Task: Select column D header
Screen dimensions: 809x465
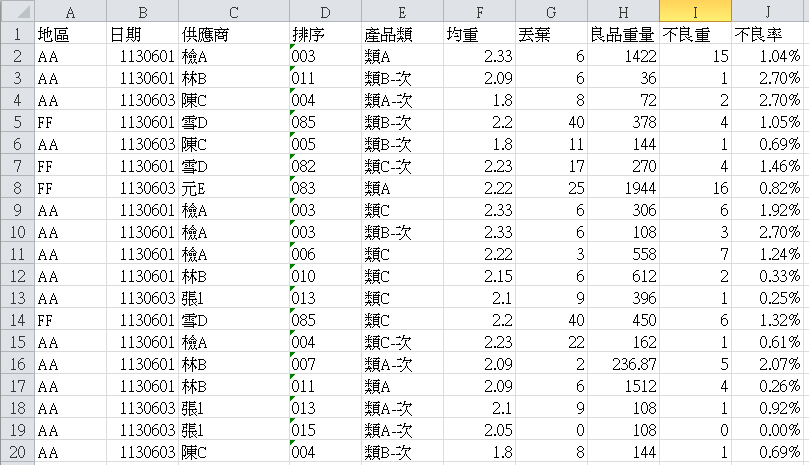Action: coord(326,11)
